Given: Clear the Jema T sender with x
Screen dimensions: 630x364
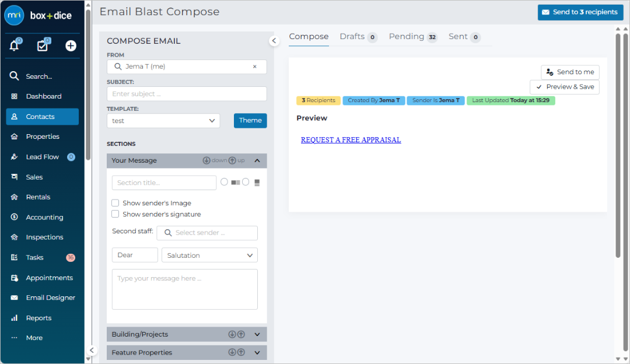Looking at the screenshot, I should coord(255,66).
